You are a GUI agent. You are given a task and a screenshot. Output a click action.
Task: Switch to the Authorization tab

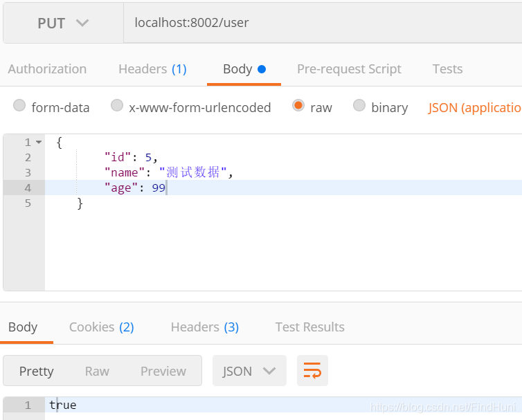(x=47, y=69)
